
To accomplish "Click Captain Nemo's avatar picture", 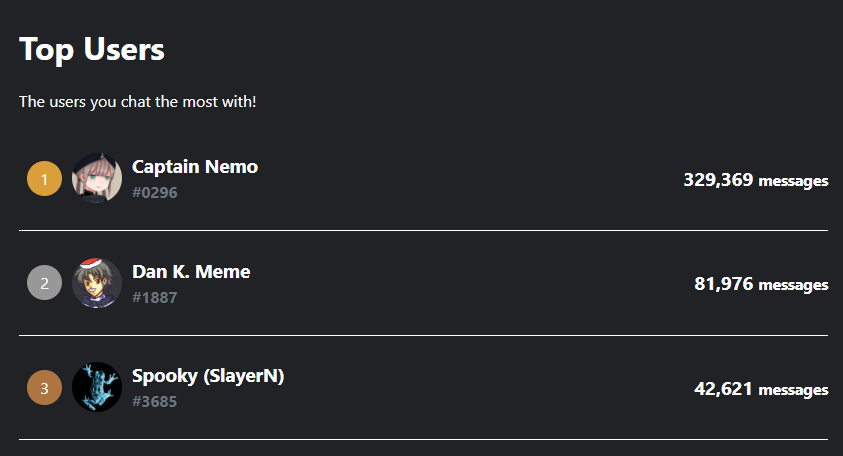I will click(x=97, y=178).
